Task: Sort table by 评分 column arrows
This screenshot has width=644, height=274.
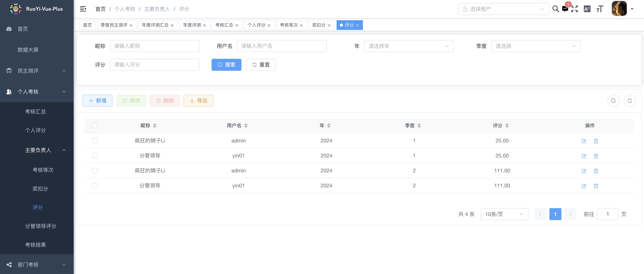Action: pos(507,126)
